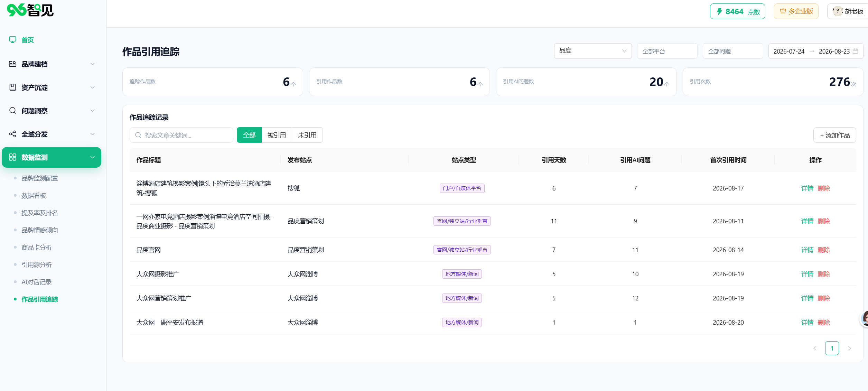Click the 搜索文章关键词 input field

click(181, 135)
